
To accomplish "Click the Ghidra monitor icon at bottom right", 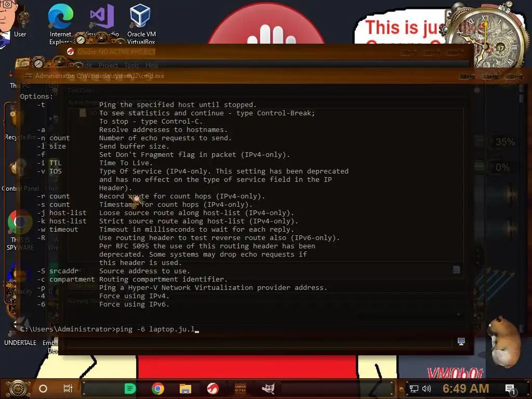I will 461,341.
